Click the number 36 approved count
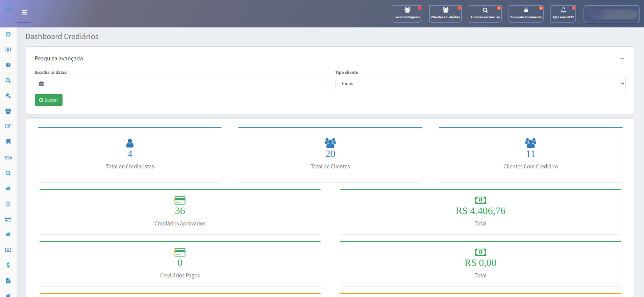644x297 pixels. tap(180, 211)
